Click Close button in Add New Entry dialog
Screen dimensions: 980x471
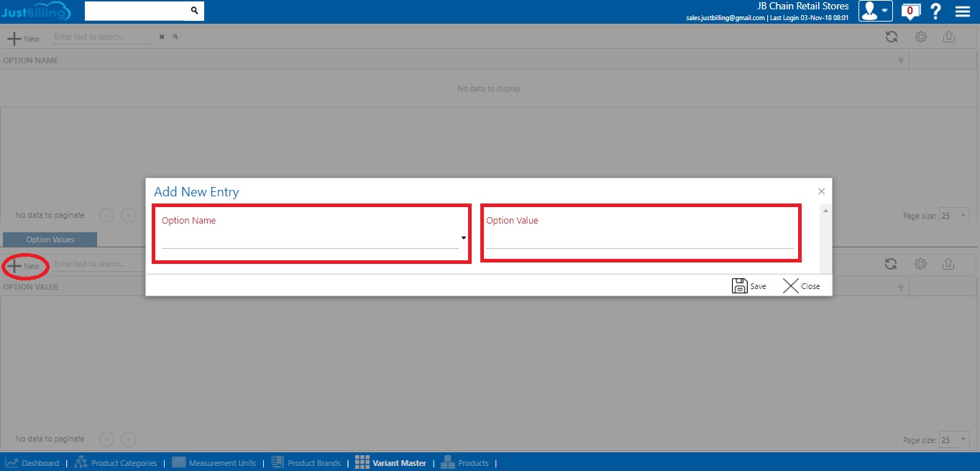(x=802, y=285)
